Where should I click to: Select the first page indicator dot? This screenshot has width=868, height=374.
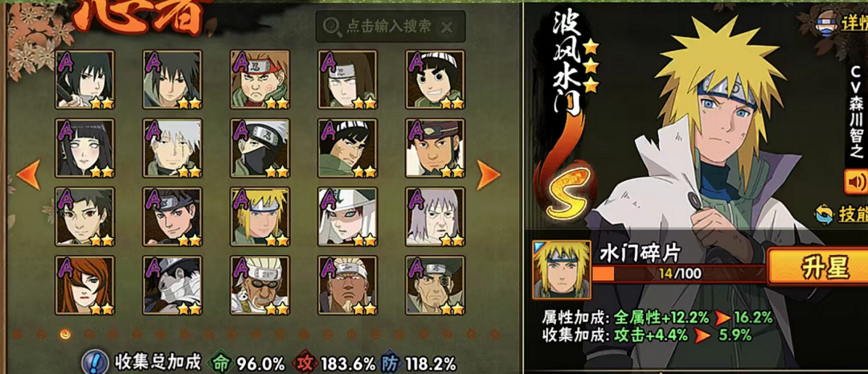(x=17, y=334)
